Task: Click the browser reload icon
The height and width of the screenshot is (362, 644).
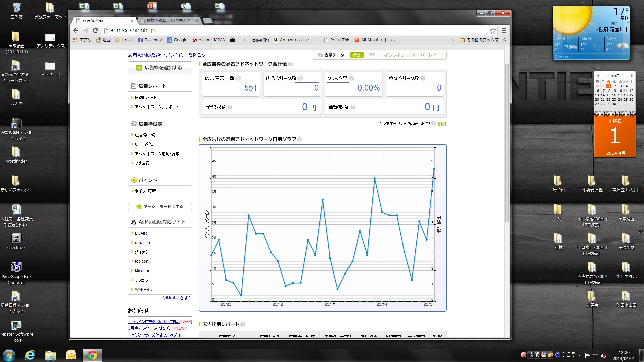Action: [x=95, y=31]
